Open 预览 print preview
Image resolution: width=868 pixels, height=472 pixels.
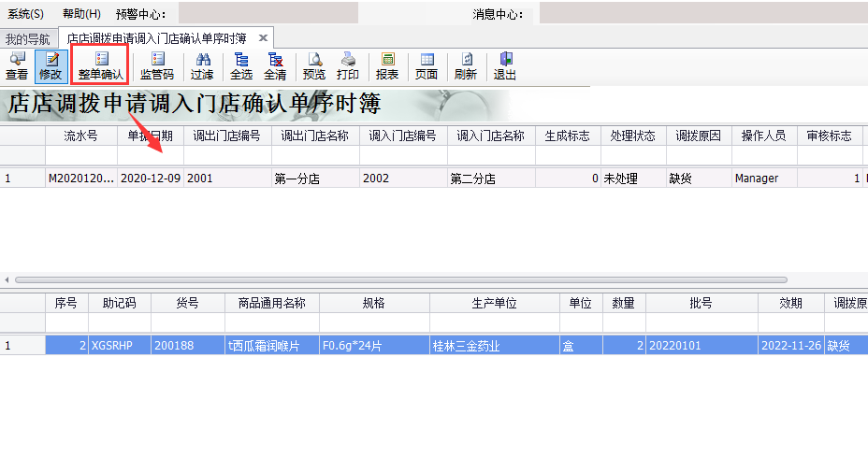tap(314, 66)
